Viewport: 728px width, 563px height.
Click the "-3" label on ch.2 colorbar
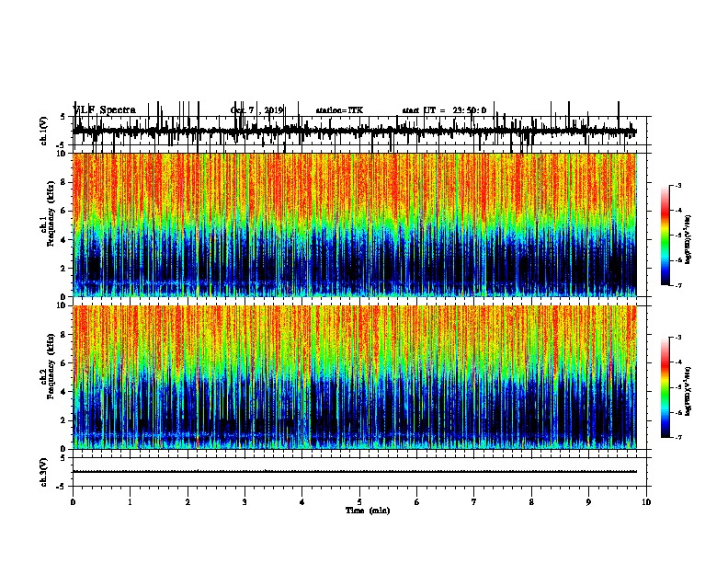pyautogui.click(x=677, y=338)
